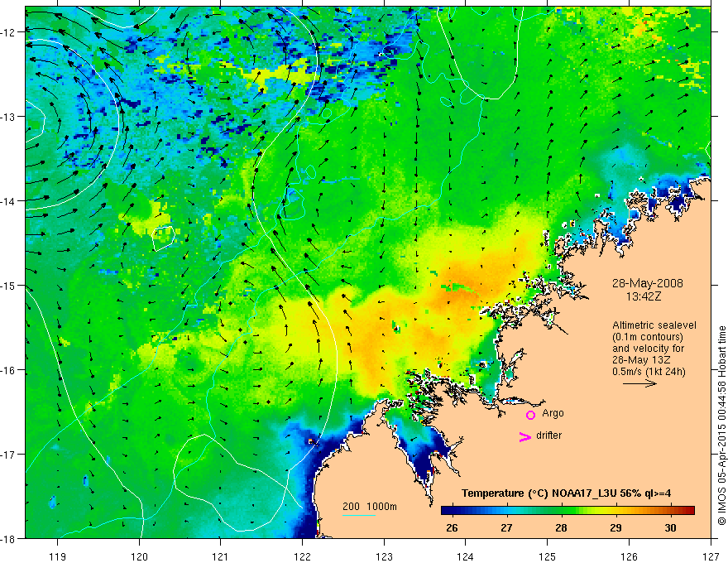
Task: Click the latitude axis label -17
Action: click(x=8, y=455)
